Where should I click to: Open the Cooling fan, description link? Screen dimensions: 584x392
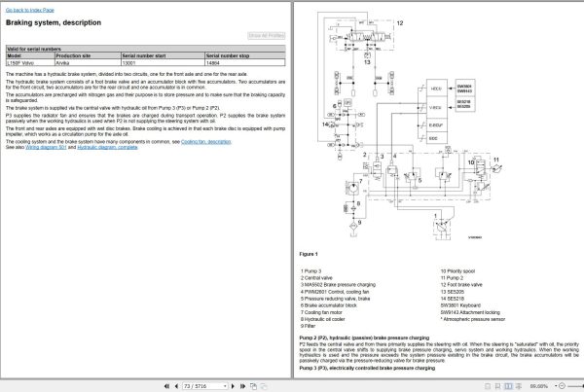point(206,141)
